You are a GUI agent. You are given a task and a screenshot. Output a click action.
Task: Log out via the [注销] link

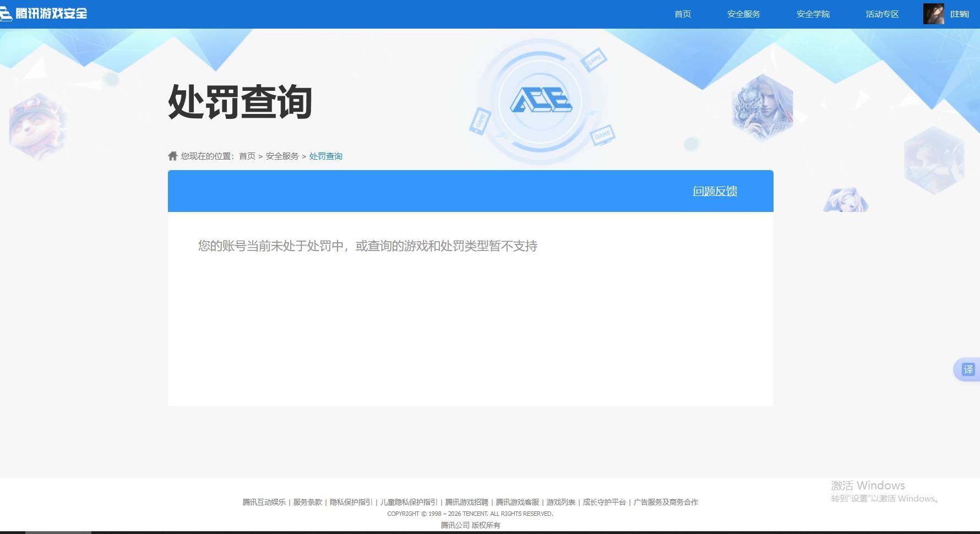pos(960,14)
